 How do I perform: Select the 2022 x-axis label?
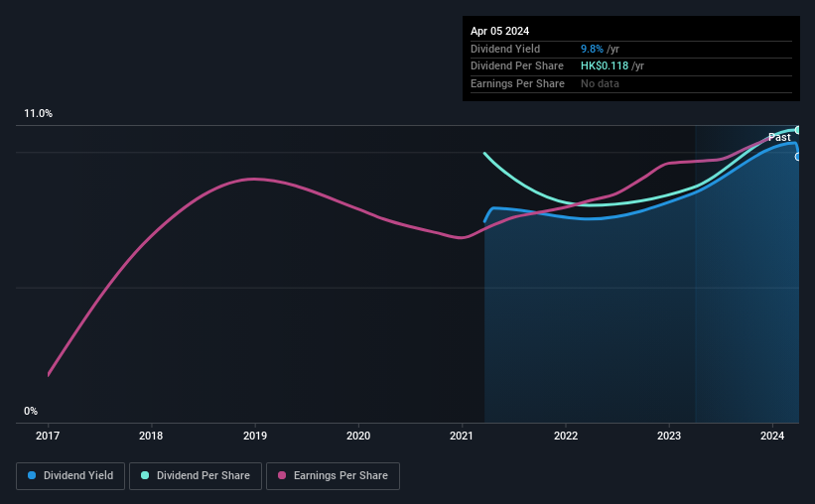pos(566,436)
